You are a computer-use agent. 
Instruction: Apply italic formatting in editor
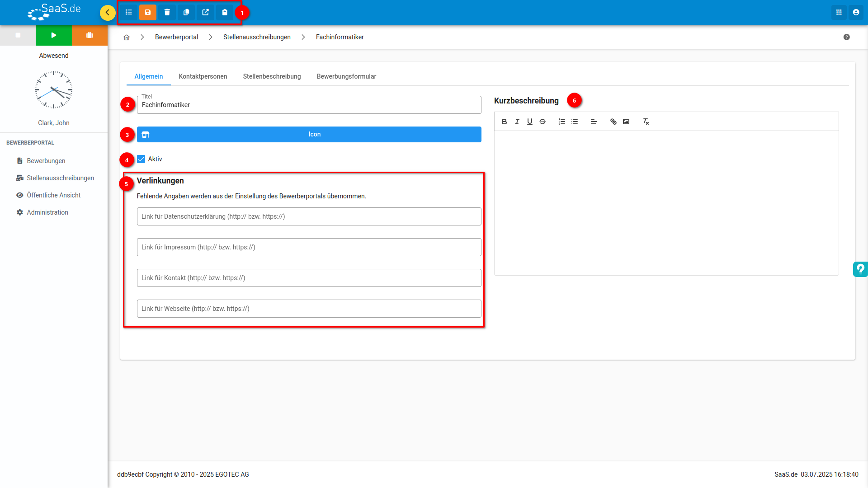[x=517, y=122]
